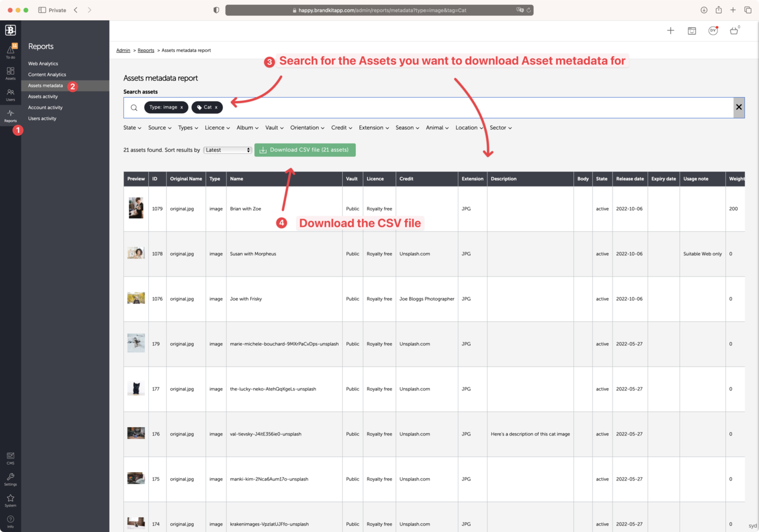
Task: Expand the Licence filter dropdown
Action: 217,128
